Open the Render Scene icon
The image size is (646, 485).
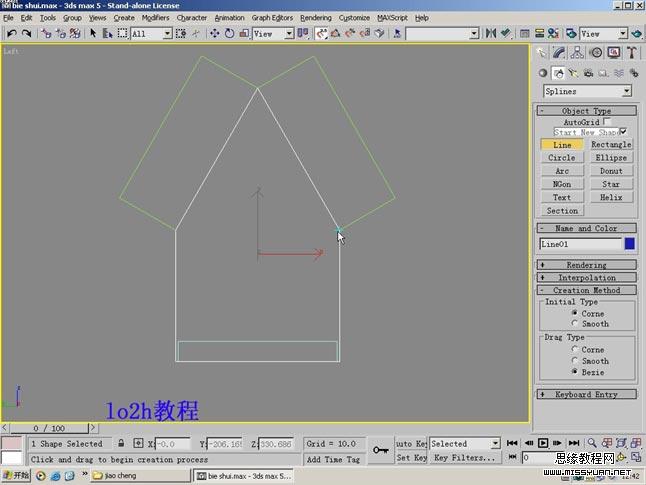[x=571, y=33]
